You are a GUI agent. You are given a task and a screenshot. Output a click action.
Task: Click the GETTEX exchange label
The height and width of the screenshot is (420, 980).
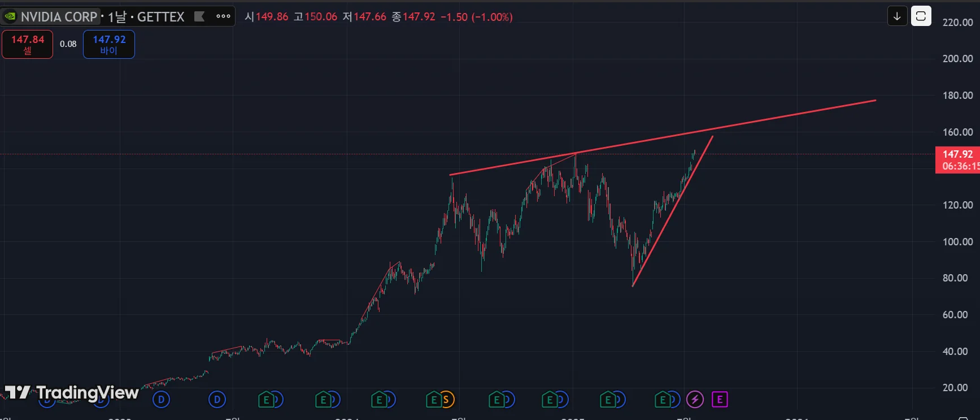(x=161, y=17)
